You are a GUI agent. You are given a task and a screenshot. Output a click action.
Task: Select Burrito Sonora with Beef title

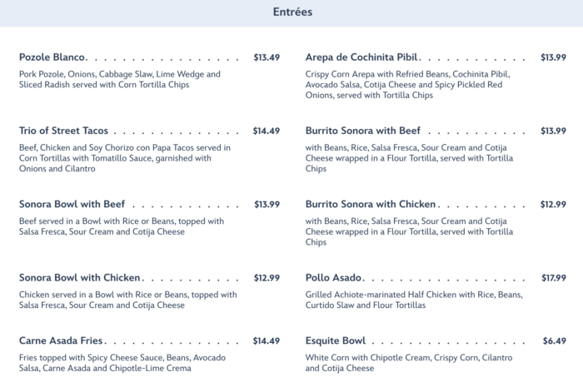tap(363, 131)
